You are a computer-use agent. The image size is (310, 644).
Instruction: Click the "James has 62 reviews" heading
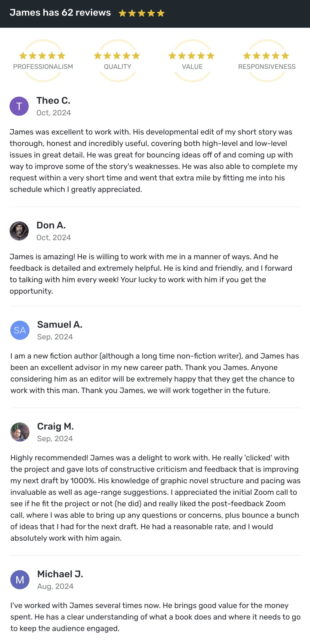click(x=60, y=13)
